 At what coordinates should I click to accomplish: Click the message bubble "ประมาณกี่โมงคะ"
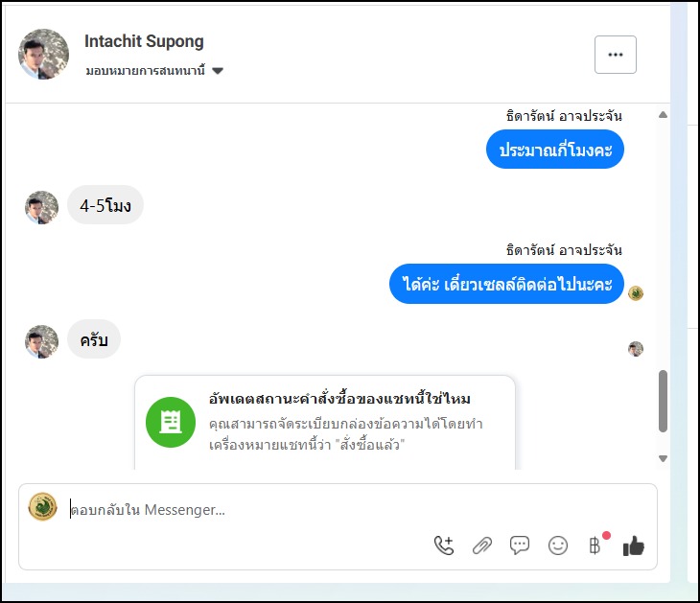click(x=555, y=150)
